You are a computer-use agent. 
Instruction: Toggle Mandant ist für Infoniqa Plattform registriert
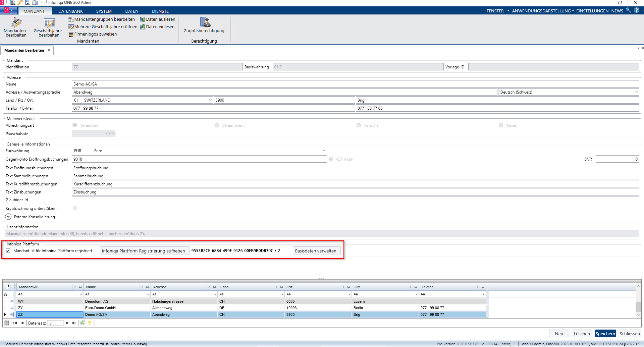8,251
